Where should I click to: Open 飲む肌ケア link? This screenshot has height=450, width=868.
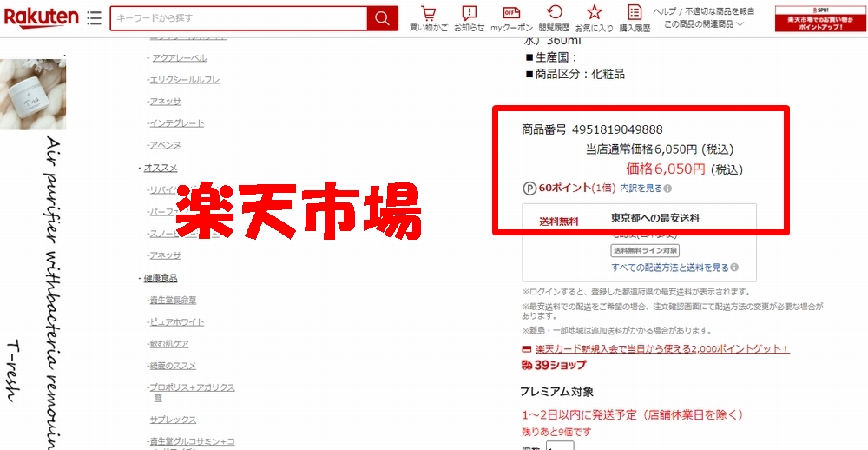168,344
